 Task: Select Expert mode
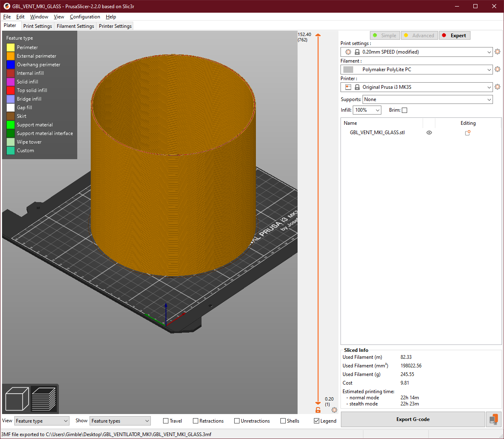(x=455, y=36)
